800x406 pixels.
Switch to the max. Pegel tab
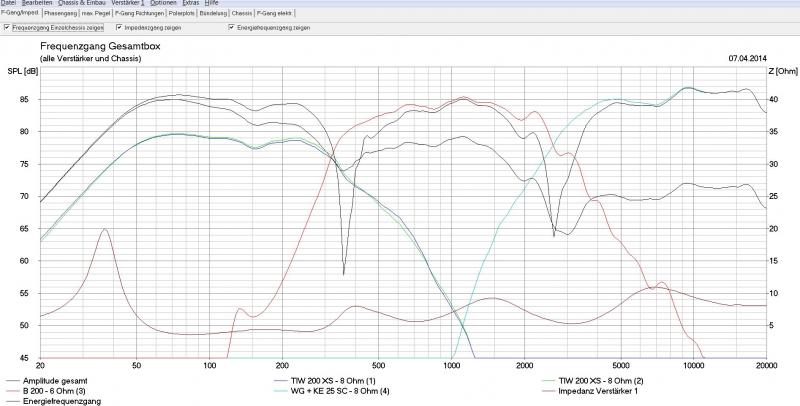coord(95,14)
